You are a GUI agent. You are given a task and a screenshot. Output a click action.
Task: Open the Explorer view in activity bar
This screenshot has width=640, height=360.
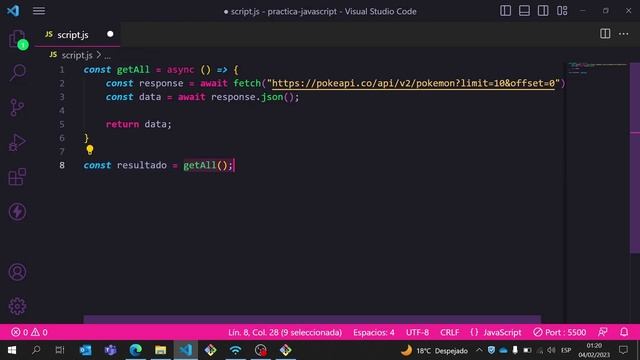pyautogui.click(x=18, y=39)
